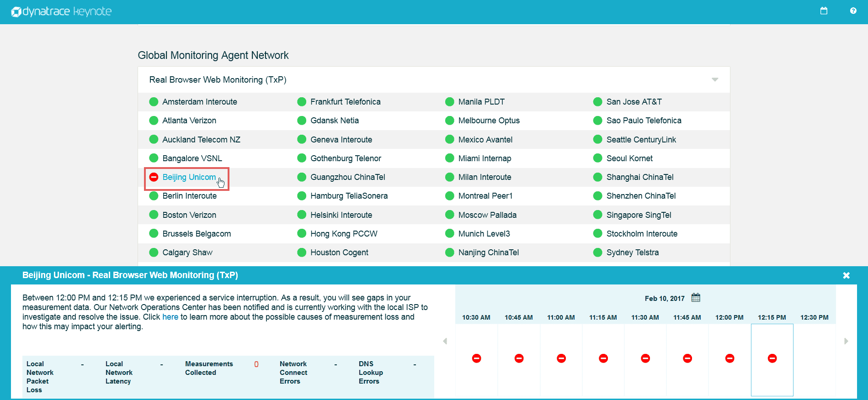
Task: Select the Sao Paulo Telefonica agent
Action: point(644,121)
